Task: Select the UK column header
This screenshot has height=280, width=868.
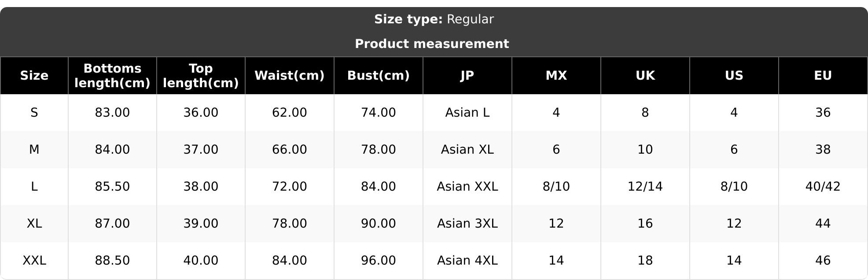Action: 645,76
